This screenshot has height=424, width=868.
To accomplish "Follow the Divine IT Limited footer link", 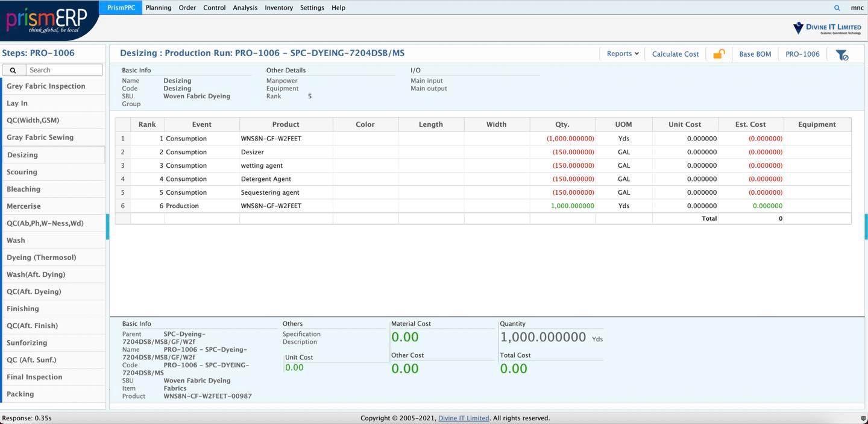I will 464,418.
